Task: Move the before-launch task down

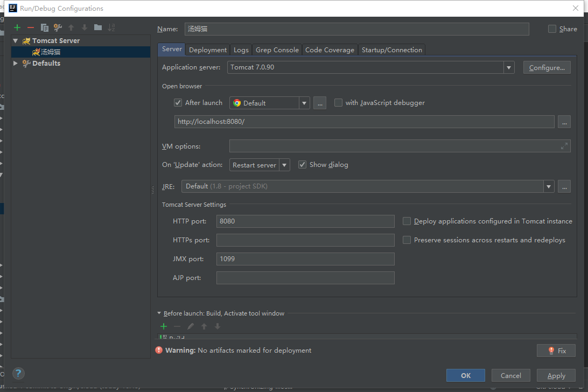Action: (x=218, y=326)
